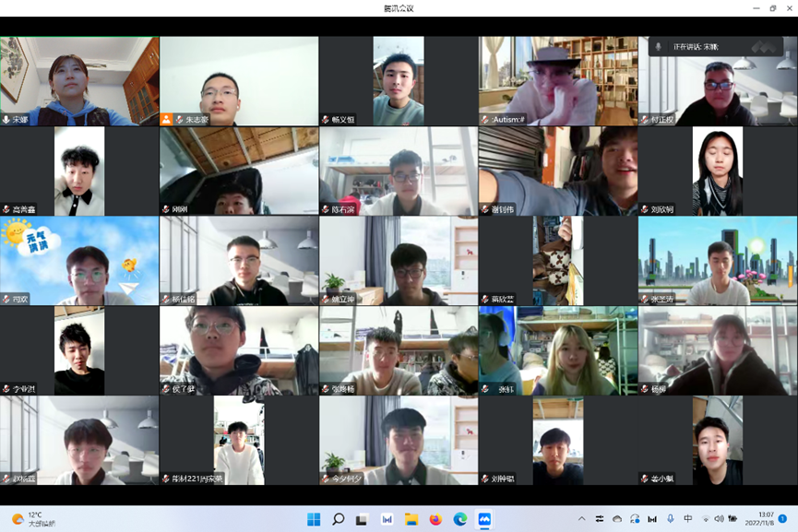The height and width of the screenshot is (532, 798).
Task: Select the :Autism:# participant video tile
Action: click(557, 81)
